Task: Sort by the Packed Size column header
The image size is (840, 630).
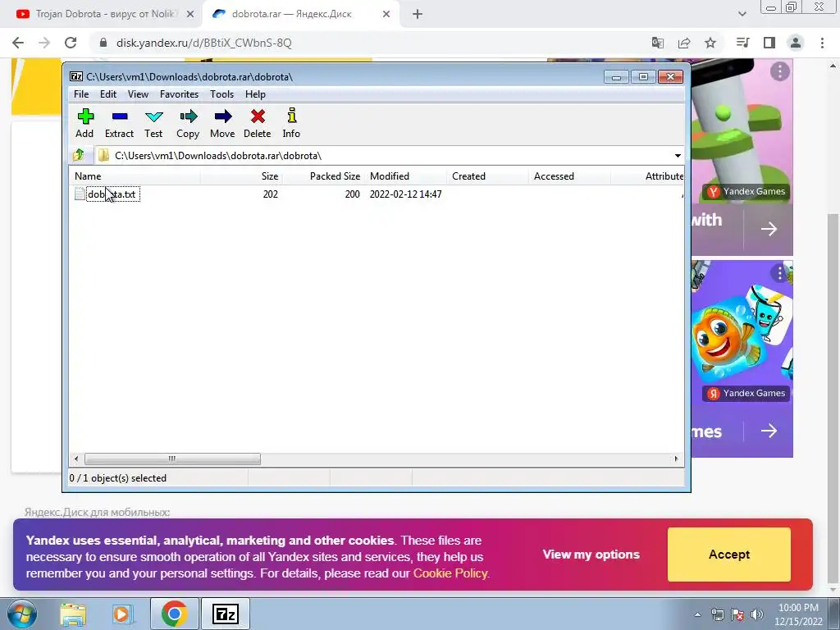Action: (323, 176)
